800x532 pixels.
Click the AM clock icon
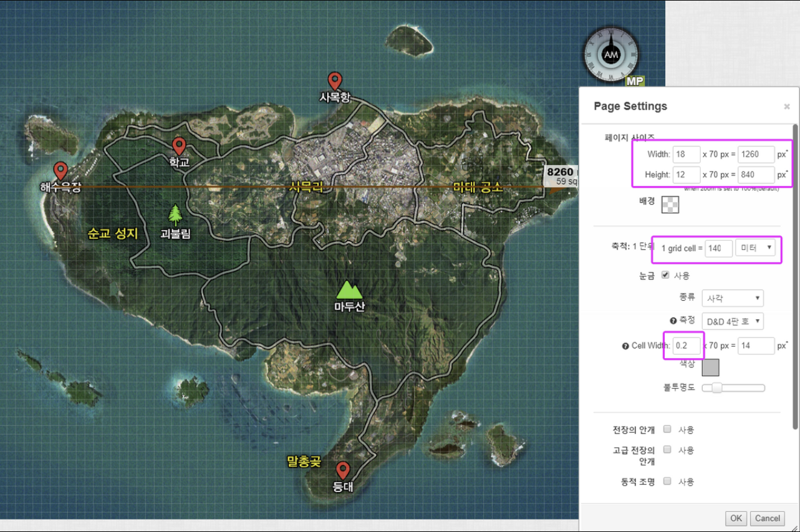click(611, 55)
